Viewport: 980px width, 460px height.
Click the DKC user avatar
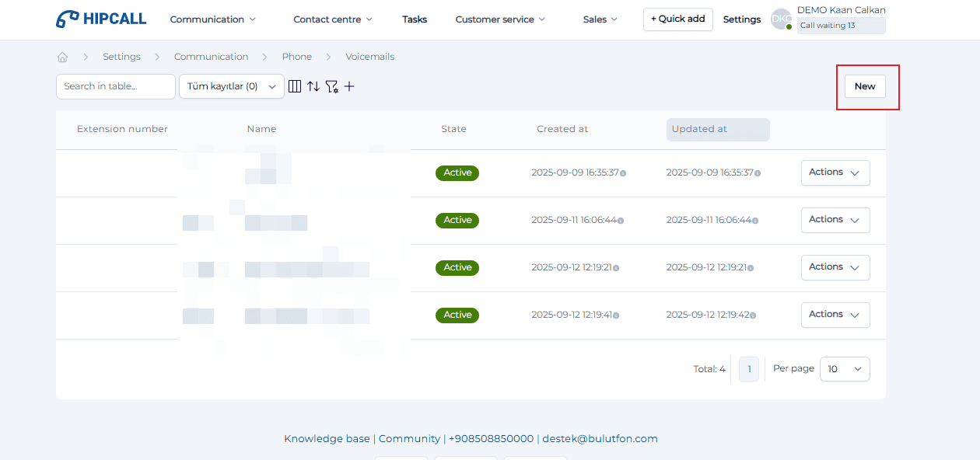point(781,19)
